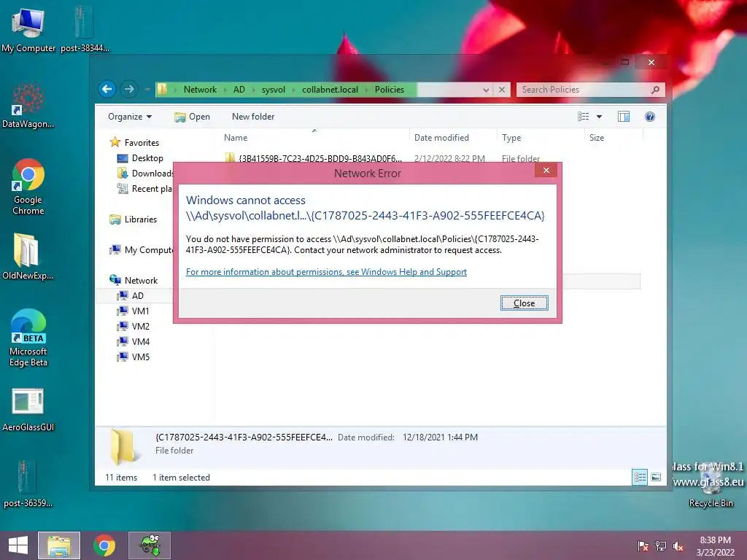
Task: Click the muted volume tray icon
Action: 678,546
